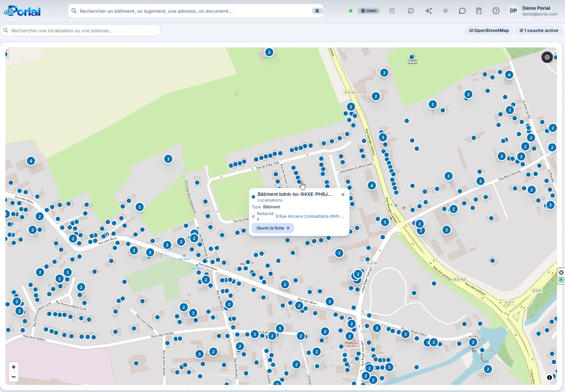Click the Porial logo
Viewport: 565px width, 392px height.
click(22, 11)
